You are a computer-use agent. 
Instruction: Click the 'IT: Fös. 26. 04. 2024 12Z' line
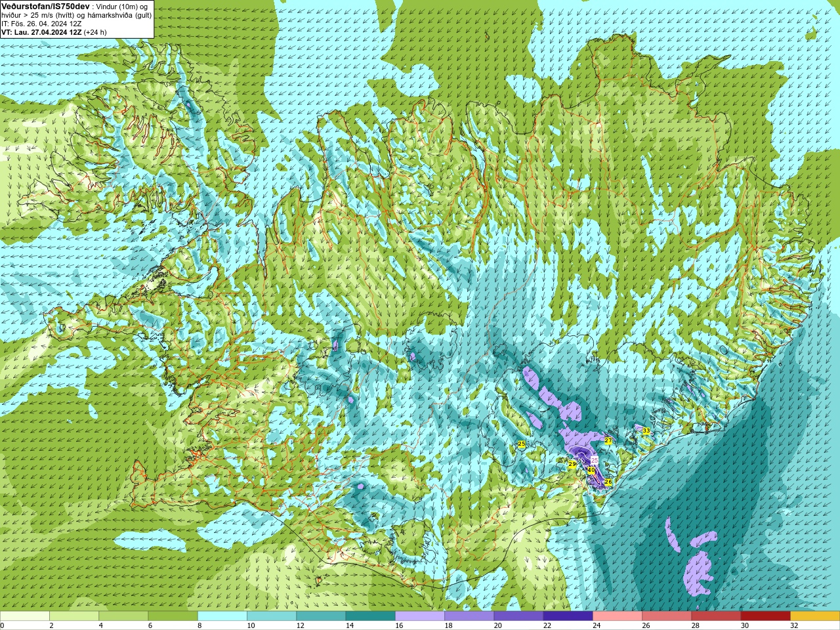[41, 24]
